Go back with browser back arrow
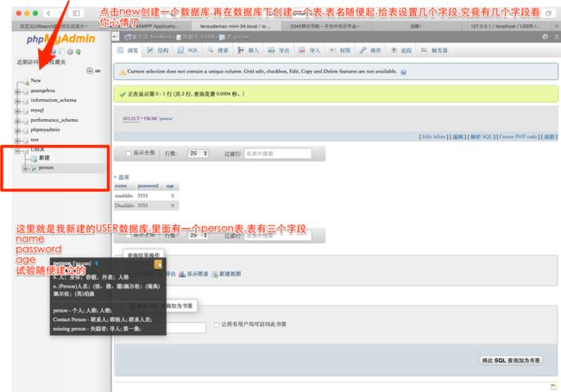561x392 pixels. tap(48, 14)
